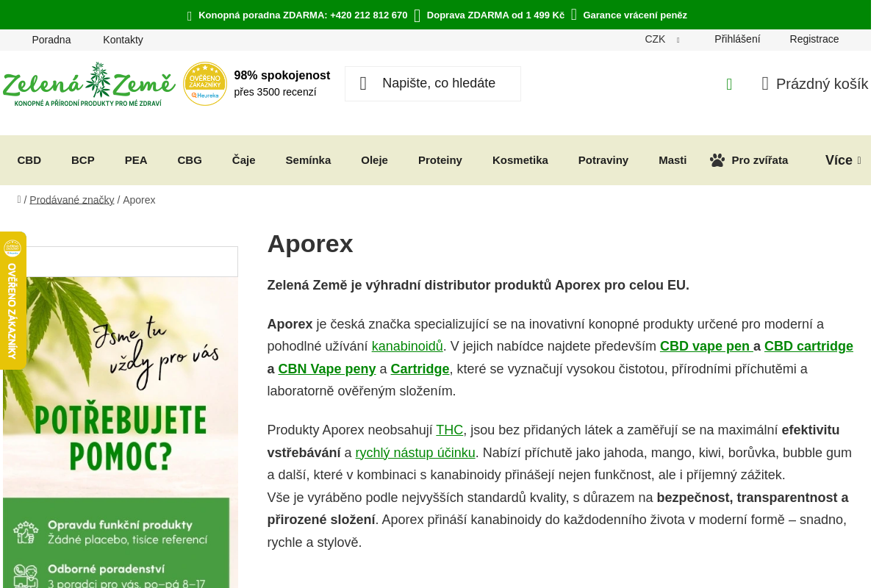The image size is (882, 588).
Task: Click the empty box above the banner
Action: pos(121,262)
